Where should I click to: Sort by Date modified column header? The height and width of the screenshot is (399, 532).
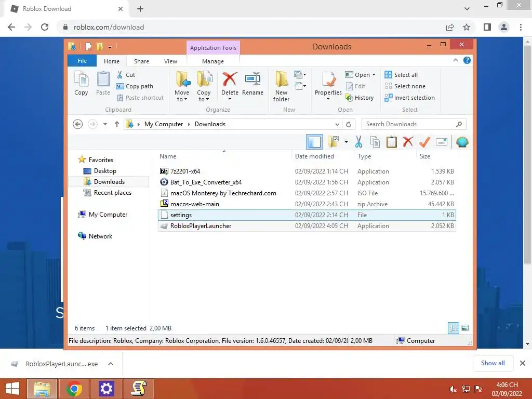point(314,156)
